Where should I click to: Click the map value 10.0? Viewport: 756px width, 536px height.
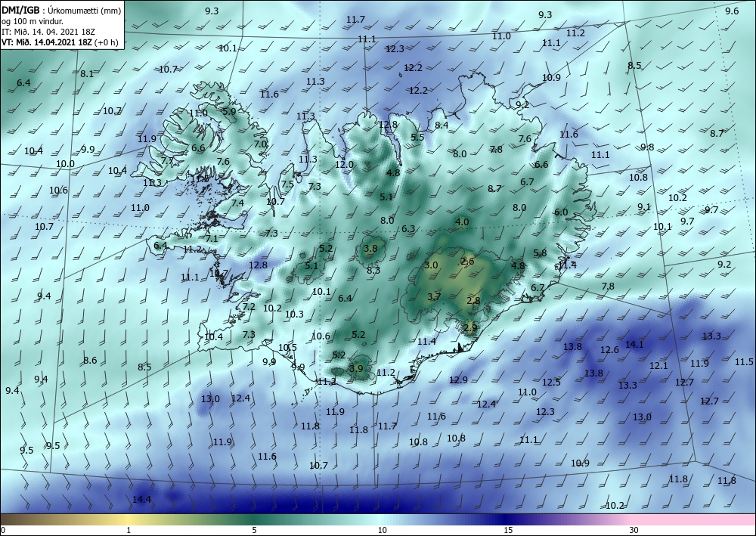(x=65, y=164)
